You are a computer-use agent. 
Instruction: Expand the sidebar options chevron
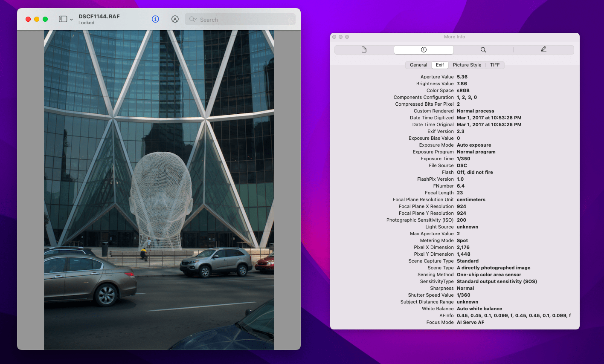pyautogui.click(x=71, y=19)
